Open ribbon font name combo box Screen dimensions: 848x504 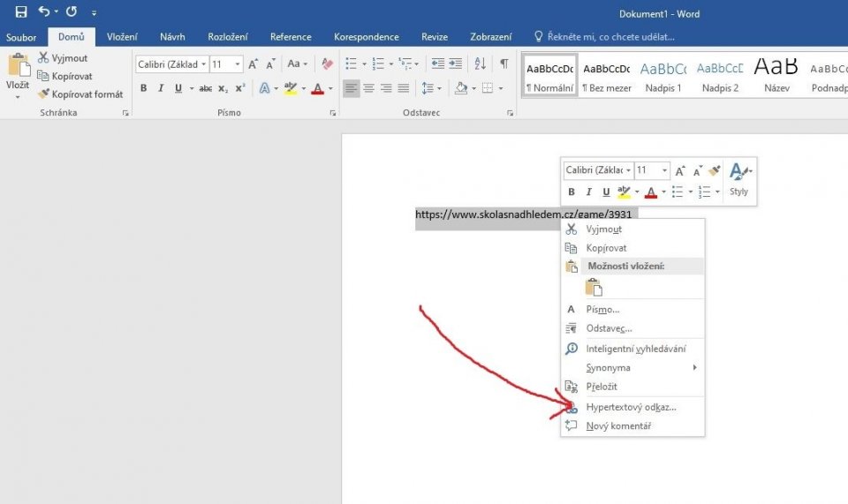click(x=172, y=64)
